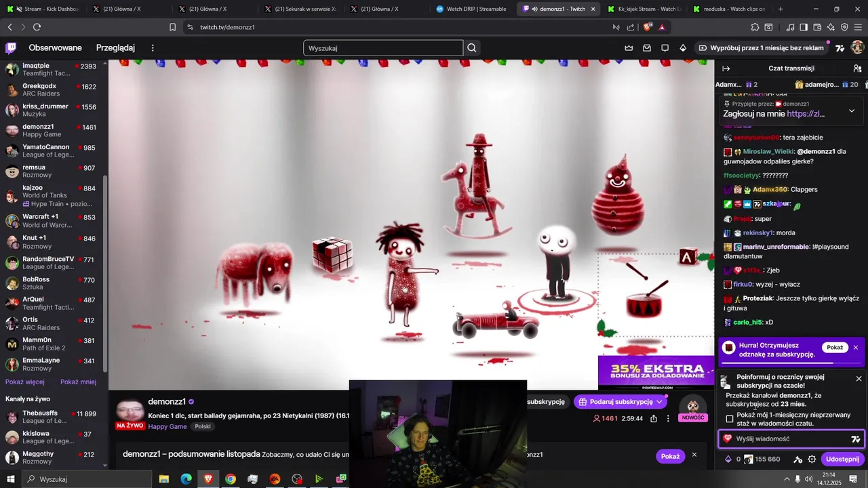
Task: Open Chrome from the taskbar
Action: 231,479
